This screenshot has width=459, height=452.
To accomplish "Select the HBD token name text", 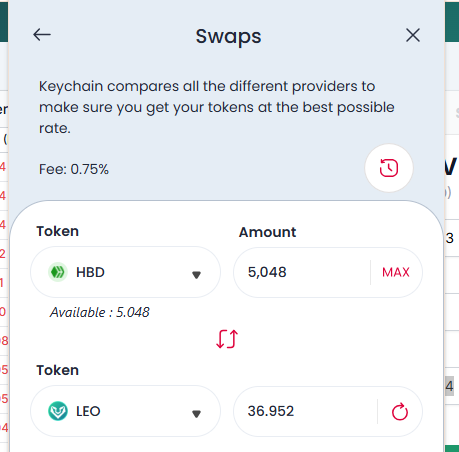I will pyautogui.click(x=90, y=272).
